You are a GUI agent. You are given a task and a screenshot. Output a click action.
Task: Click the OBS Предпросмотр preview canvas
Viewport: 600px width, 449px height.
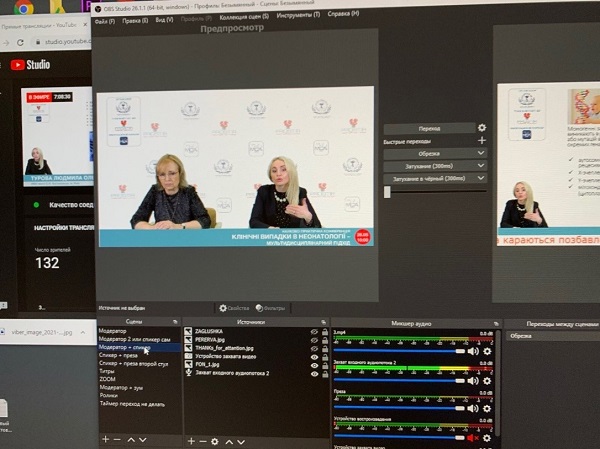coord(235,166)
